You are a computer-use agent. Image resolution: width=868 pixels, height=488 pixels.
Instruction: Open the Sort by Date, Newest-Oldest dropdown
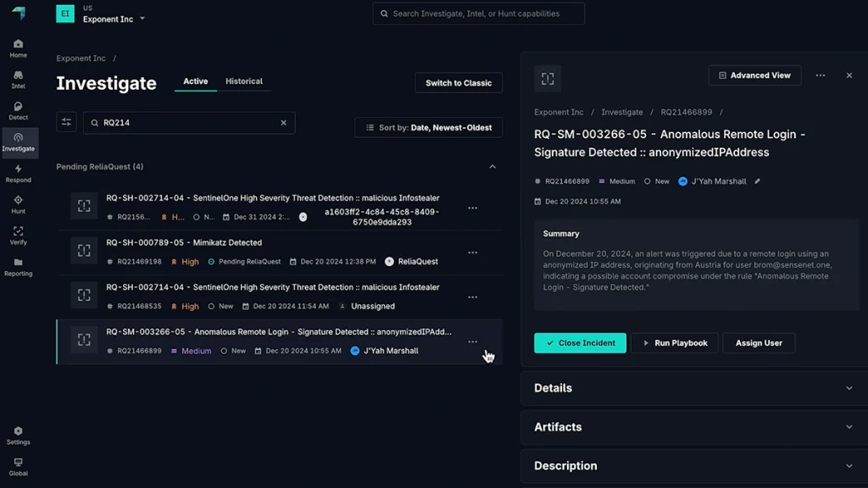428,127
